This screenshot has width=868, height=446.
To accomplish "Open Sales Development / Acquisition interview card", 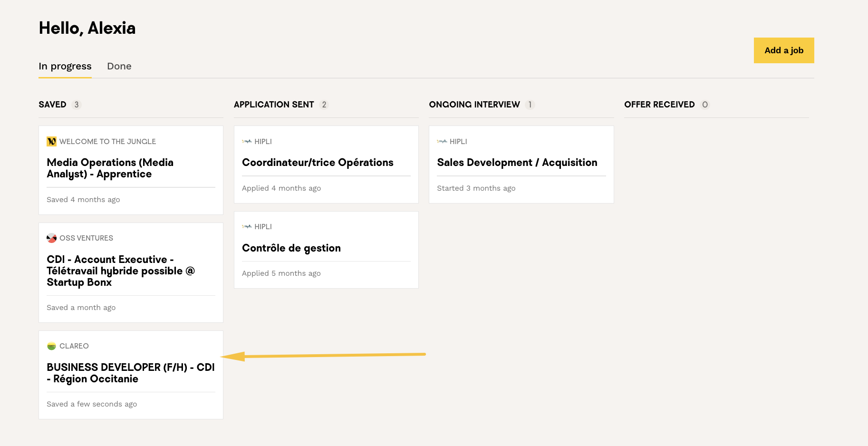I will coord(517,163).
